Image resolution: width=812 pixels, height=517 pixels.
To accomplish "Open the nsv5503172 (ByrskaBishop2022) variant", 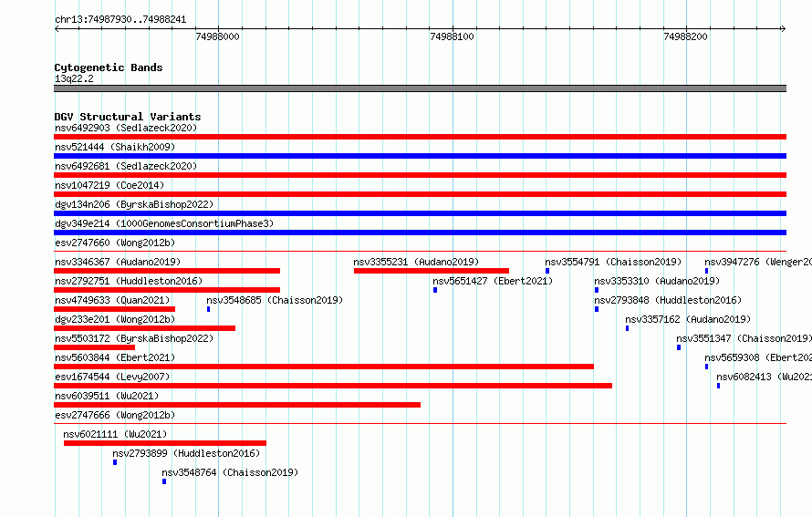I will [x=134, y=338].
